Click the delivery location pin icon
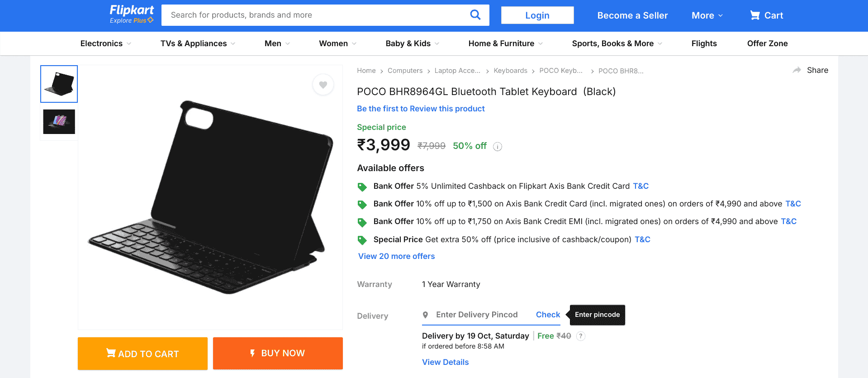The width and height of the screenshot is (868, 378). coord(425,315)
